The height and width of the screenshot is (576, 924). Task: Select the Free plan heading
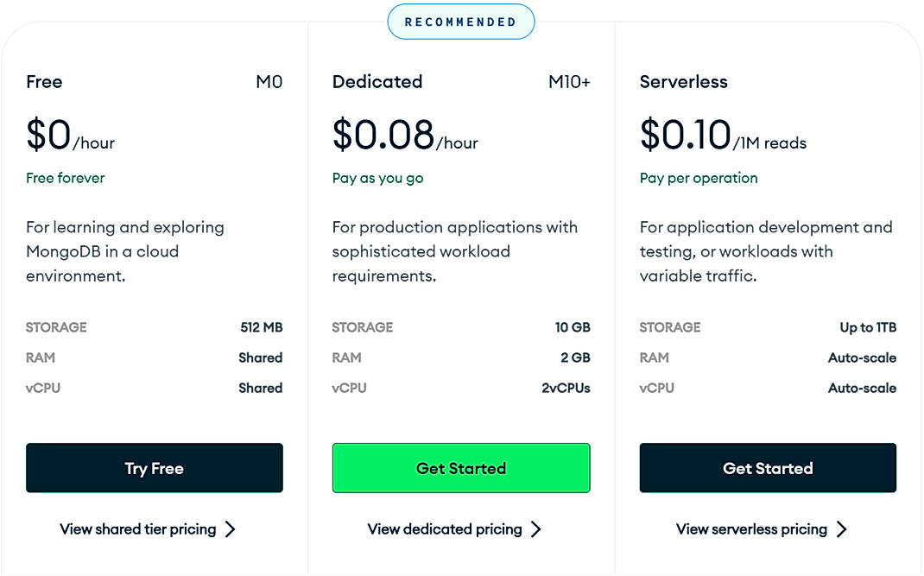click(44, 82)
